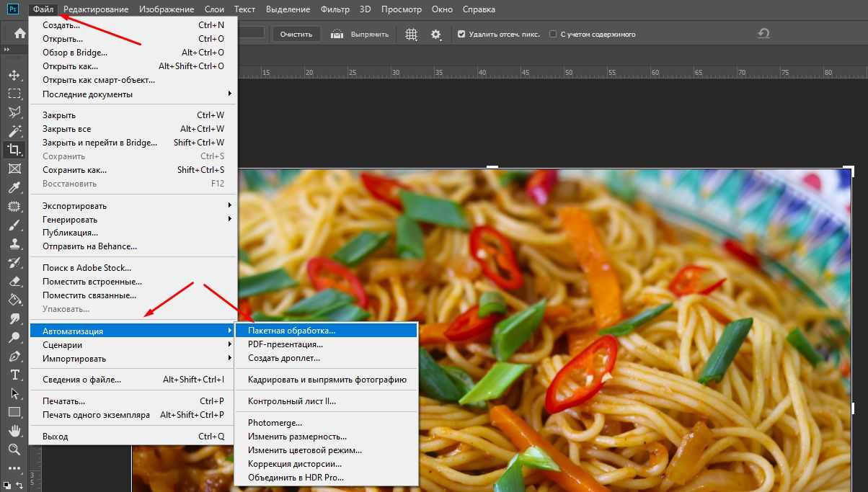Select the Rectangular Marquee tool
868x492 pixels.
[14, 94]
